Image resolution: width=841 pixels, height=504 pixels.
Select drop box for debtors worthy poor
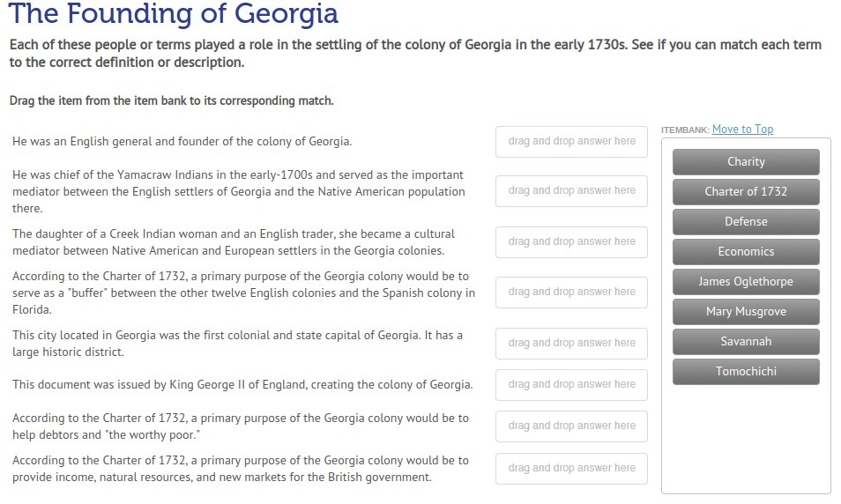click(571, 426)
